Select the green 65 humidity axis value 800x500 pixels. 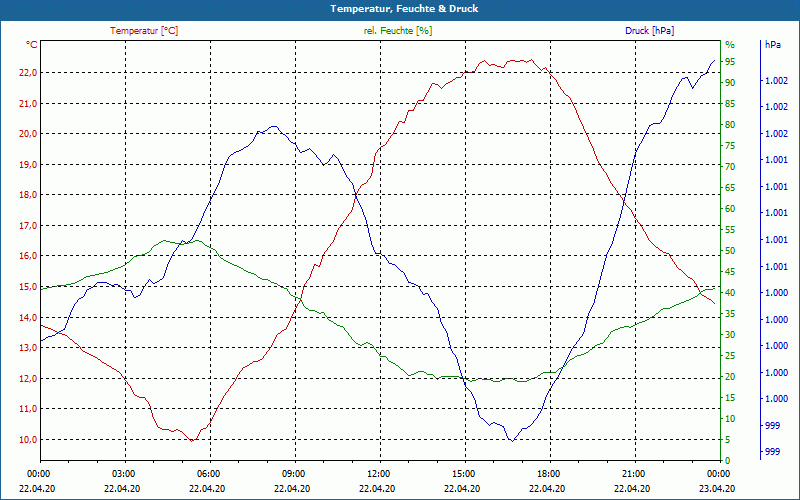tap(730, 188)
